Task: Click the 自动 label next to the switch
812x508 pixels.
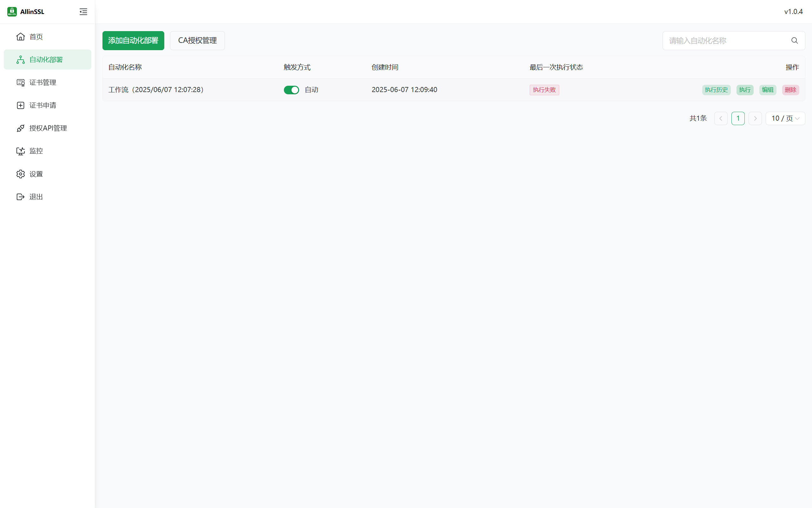Action: tap(311, 90)
